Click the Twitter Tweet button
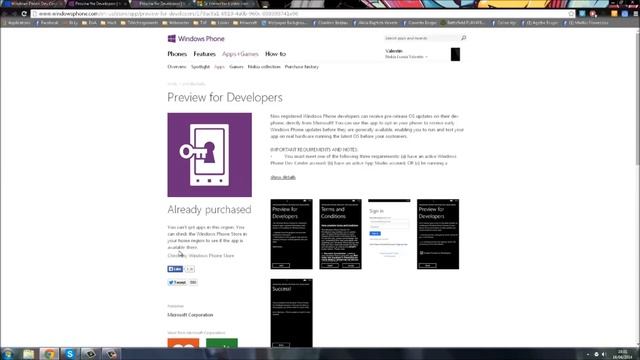 pos(177,282)
